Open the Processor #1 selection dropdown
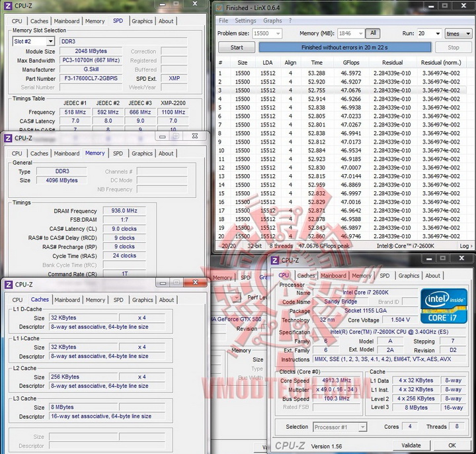The height and width of the screenshot is (454, 476). [362, 427]
